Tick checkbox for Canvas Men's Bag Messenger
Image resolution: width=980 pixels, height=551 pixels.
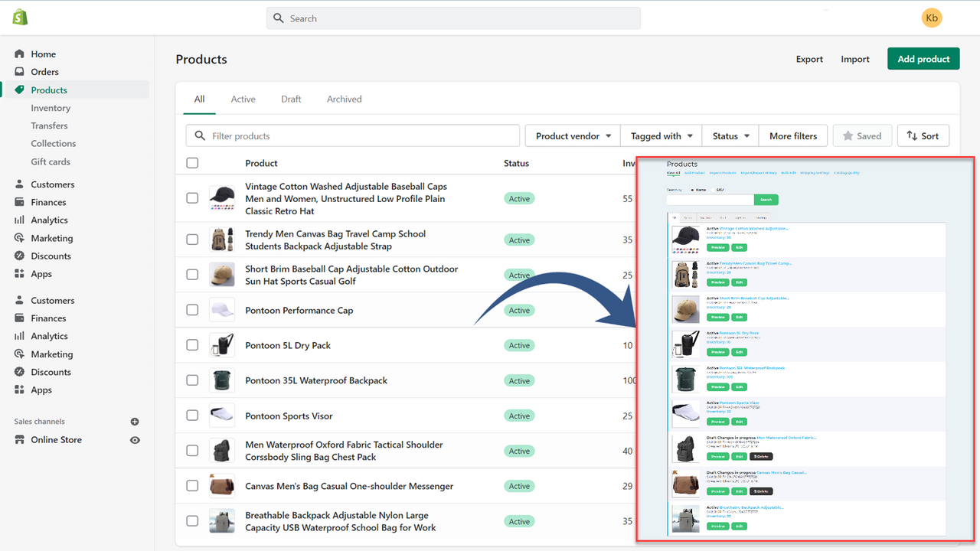coord(192,486)
